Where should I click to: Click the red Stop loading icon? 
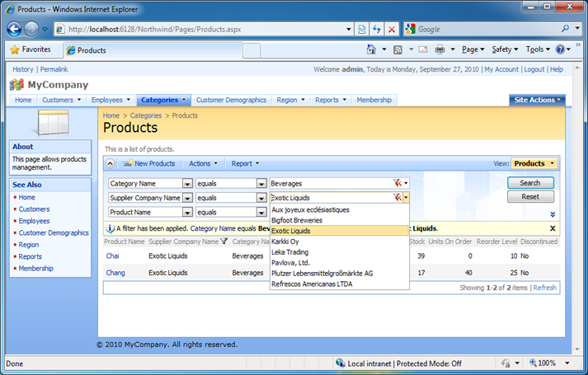[391, 29]
